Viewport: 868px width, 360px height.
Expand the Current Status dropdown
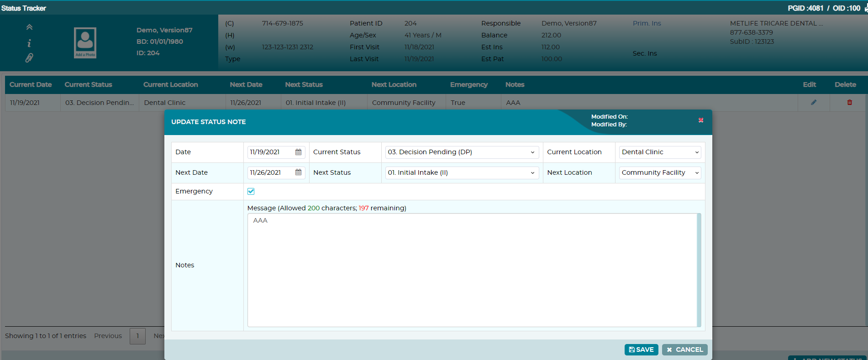tap(462, 152)
